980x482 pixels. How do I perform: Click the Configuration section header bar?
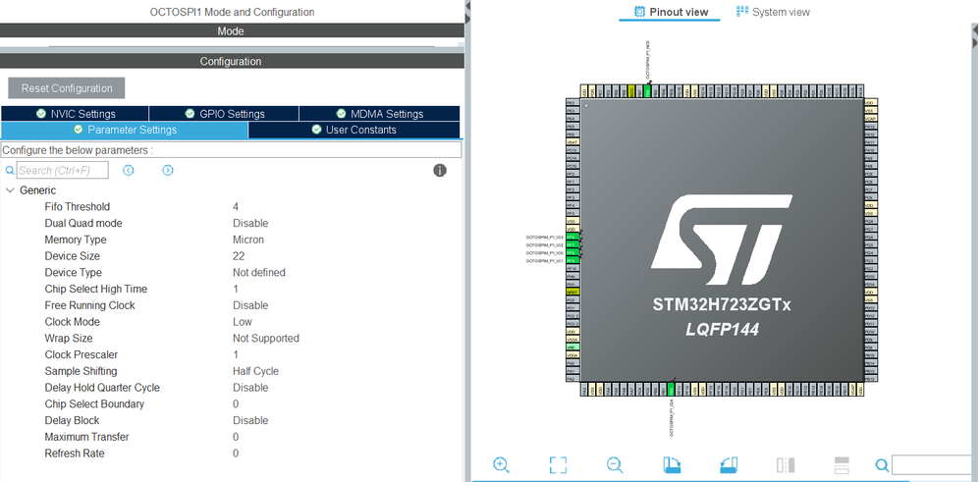point(231,61)
